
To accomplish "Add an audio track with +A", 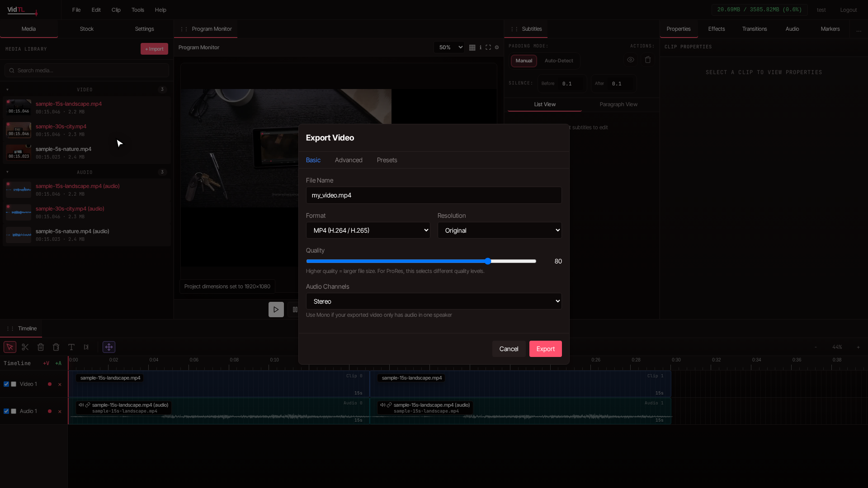I will coord(58,363).
